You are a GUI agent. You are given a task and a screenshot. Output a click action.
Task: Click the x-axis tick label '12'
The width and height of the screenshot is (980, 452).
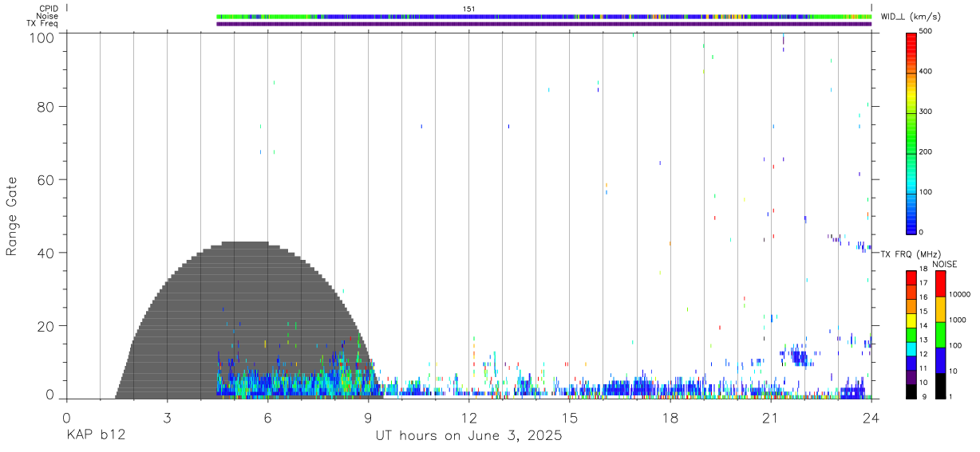pyautogui.click(x=468, y=418)
